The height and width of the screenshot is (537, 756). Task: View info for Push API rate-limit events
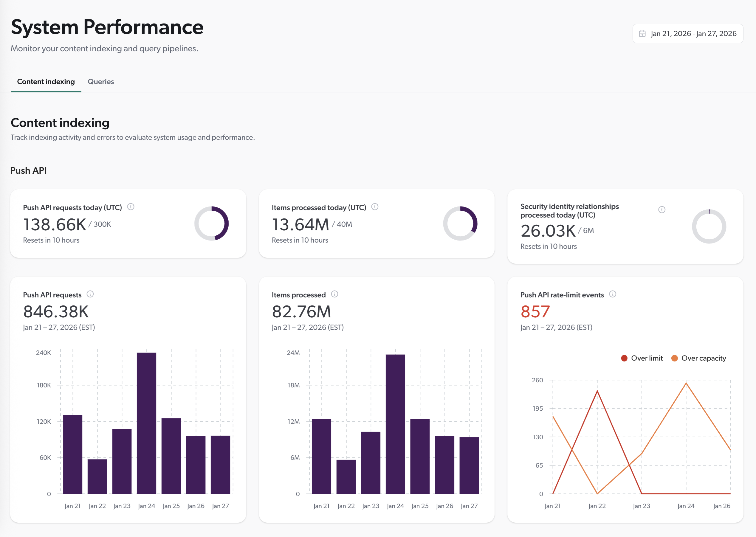(613, 294)
